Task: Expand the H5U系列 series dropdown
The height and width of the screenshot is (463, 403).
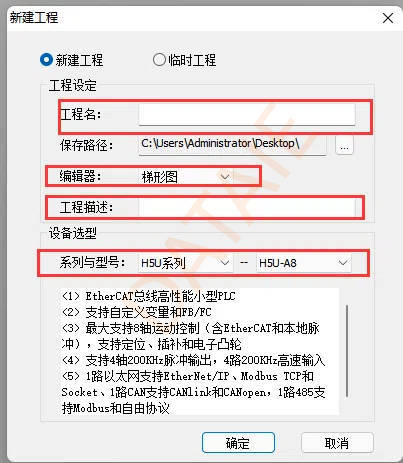Action: click(x=185, y=263)
